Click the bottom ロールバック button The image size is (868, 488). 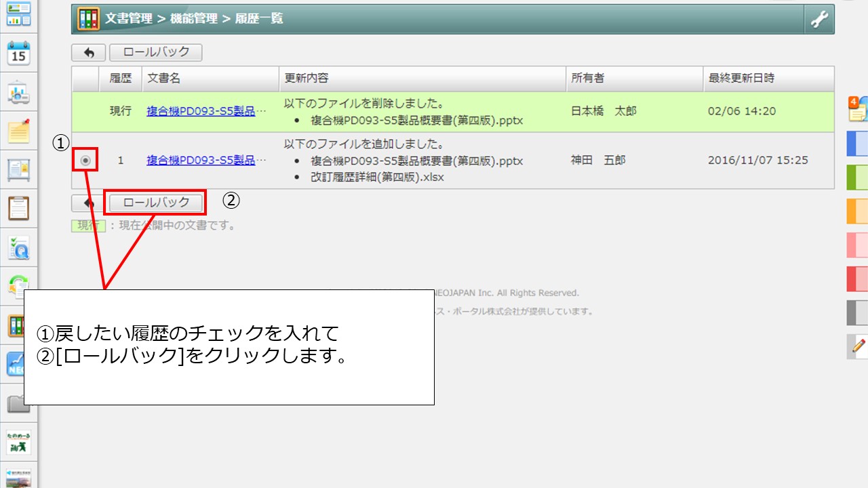click(157, 202)
